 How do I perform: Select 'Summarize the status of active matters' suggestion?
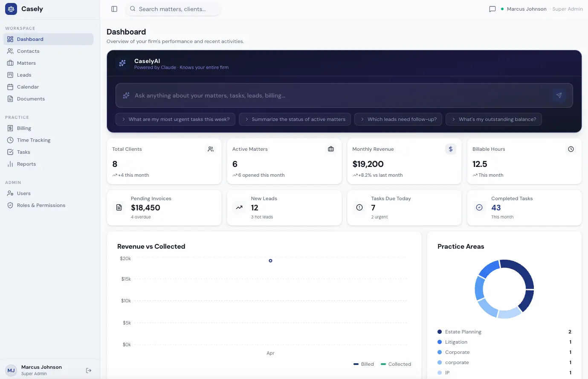click(295, 119)
